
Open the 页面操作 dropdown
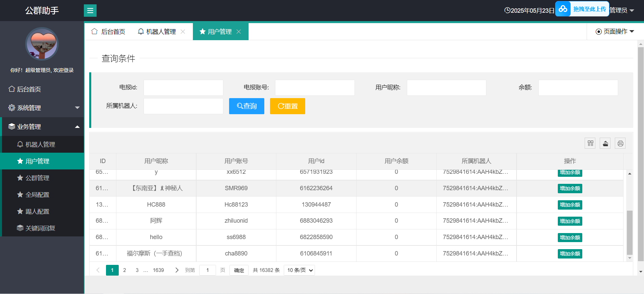coord(615,31)
